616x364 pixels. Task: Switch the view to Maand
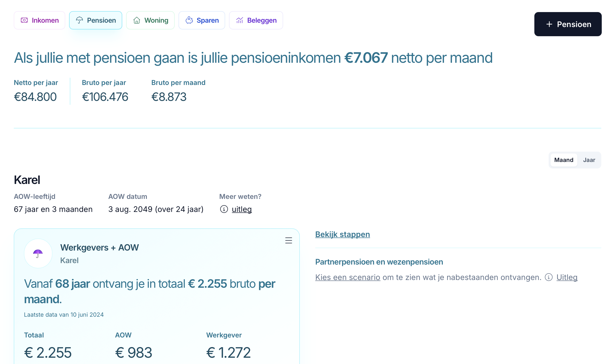564,160
